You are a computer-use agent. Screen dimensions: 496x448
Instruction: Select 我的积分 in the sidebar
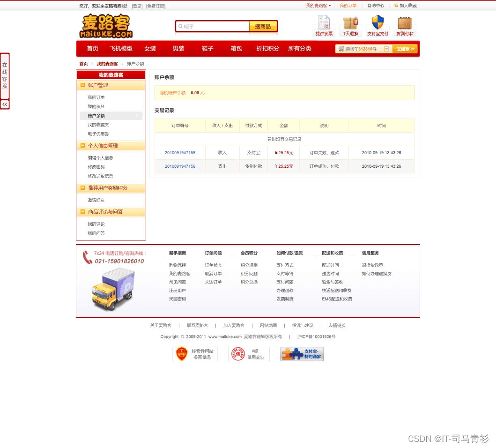[x=96, y=106]
